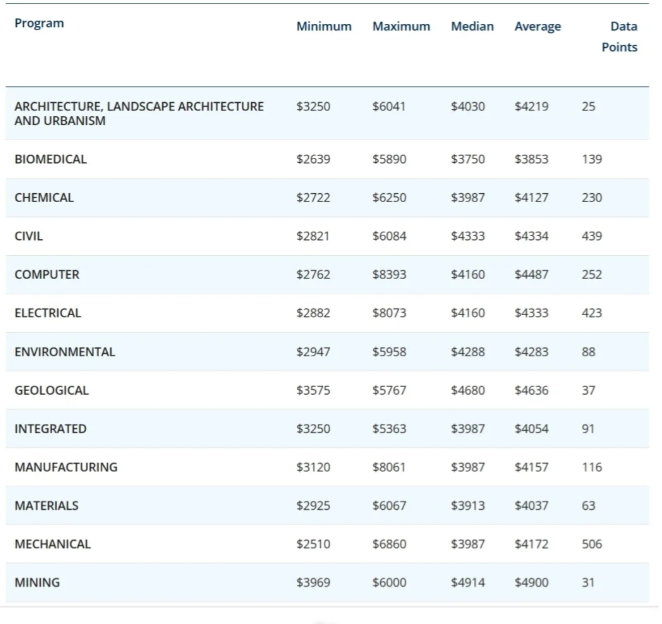Click the $8393 maximum value for Computer
This screenshot has width=662, height=624.
click(388, 275)
